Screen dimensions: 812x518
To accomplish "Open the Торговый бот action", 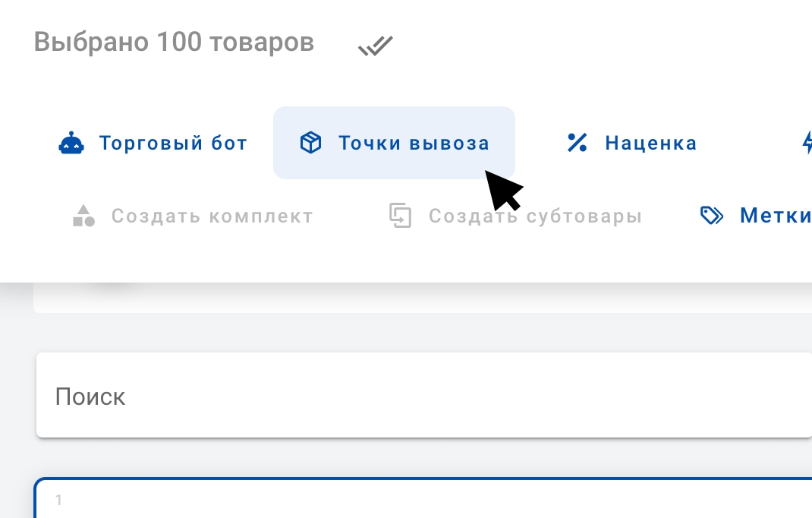I will tap(173, 143).
